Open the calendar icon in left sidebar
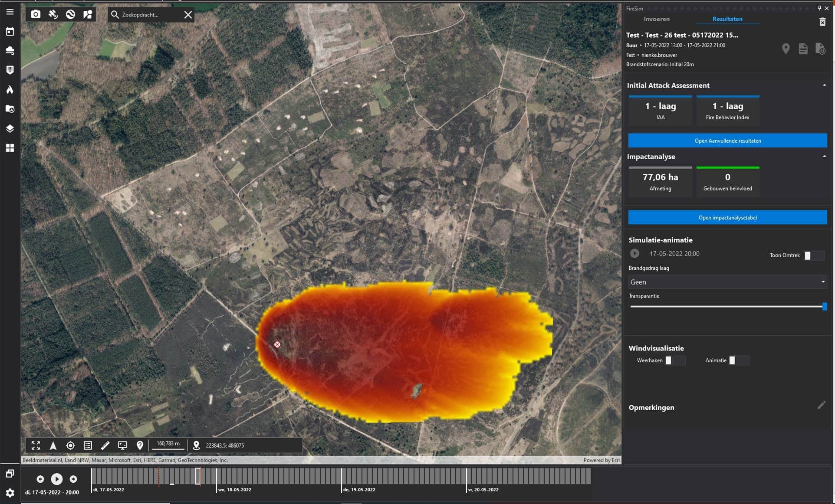This screenshot has height=504, width=835. coord(10,31)
